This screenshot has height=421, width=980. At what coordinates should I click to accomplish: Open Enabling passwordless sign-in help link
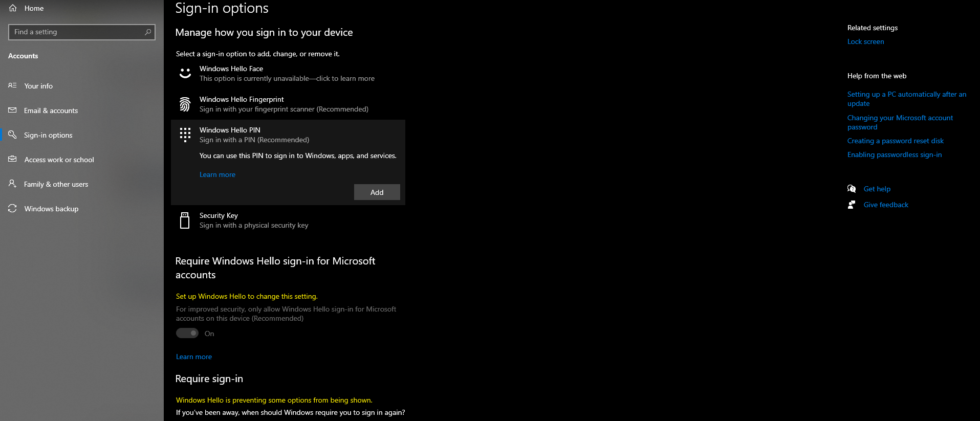(x=895, y=154)
